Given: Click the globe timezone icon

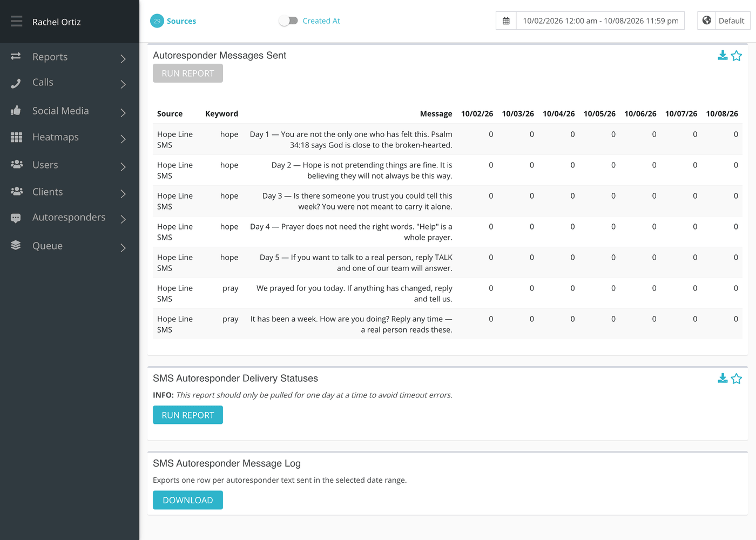Looking at the screenshot, I should 707,21.
